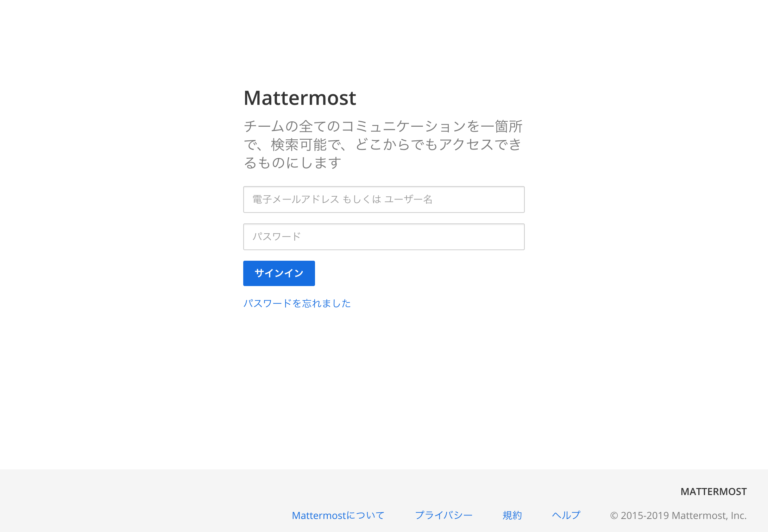Image resolution: width=768 pixels, height=532 pixels.
Task: Click inside the password entry box
Action: pos(384,236)
